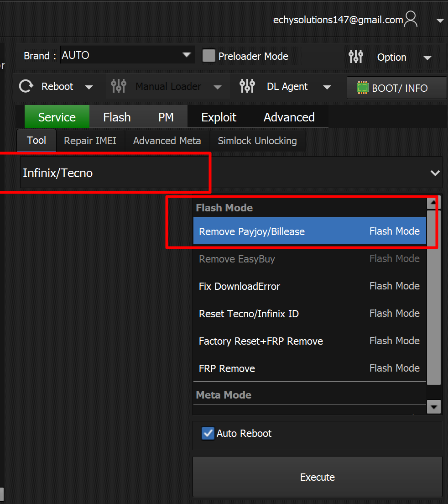The height and width of the screenshot is (504, 448).
Task: Switch to the Service tab
Action: coord(57,117)
